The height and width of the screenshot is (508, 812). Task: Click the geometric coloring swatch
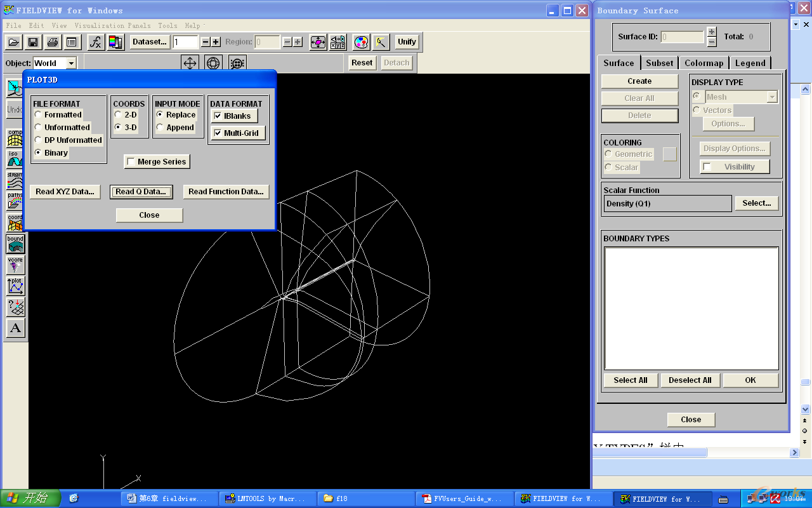670,154
